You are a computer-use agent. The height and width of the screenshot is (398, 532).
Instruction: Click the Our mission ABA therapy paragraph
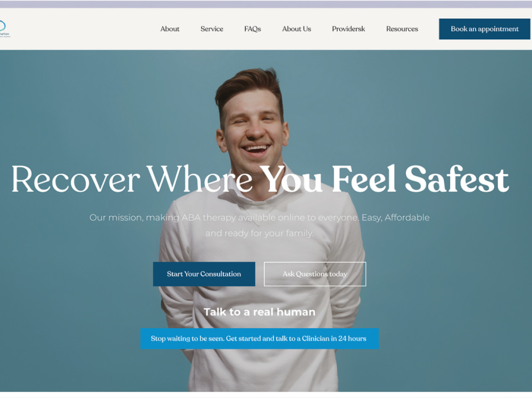[260, 225]
